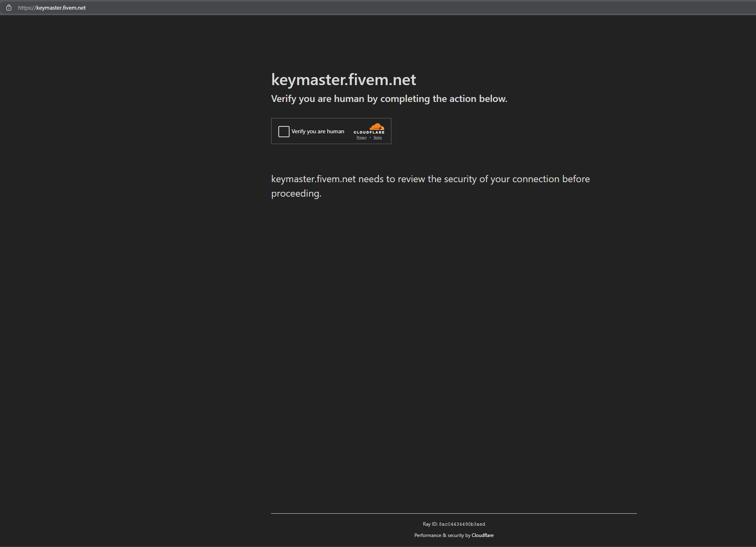Image resolution: width=756 pixels, height=547 pixels.
Task: Enable the Verify you are human challenge
Action: pyautogui.click(x=284, y=131)
